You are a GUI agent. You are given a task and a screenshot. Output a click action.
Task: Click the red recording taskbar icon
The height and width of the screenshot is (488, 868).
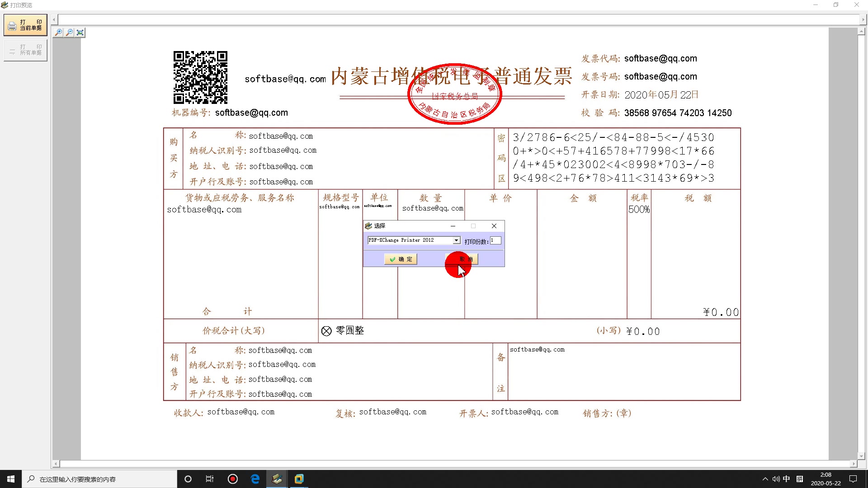[232, 479]
